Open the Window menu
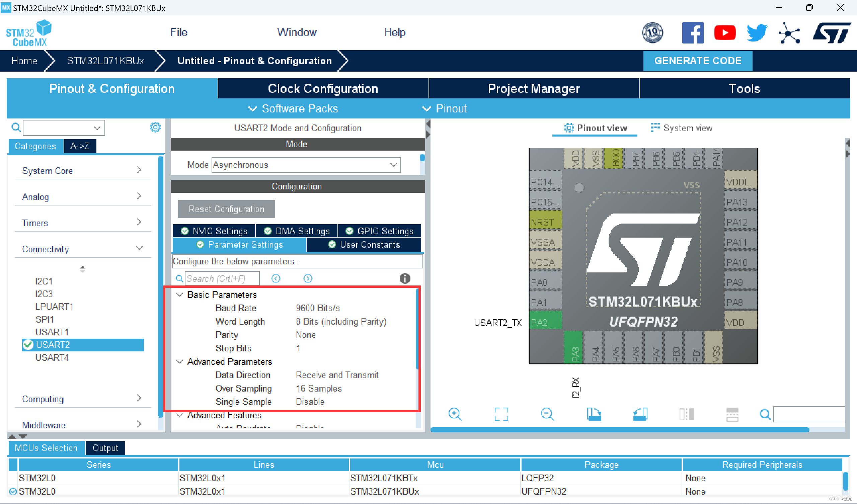 pyautogui.click(x=297, y=32)
